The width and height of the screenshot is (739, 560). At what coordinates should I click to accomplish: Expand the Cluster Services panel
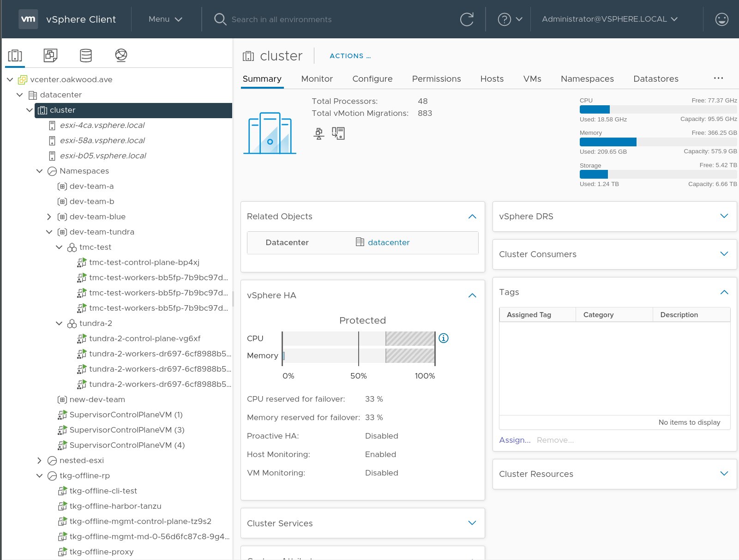coord(472,523)
